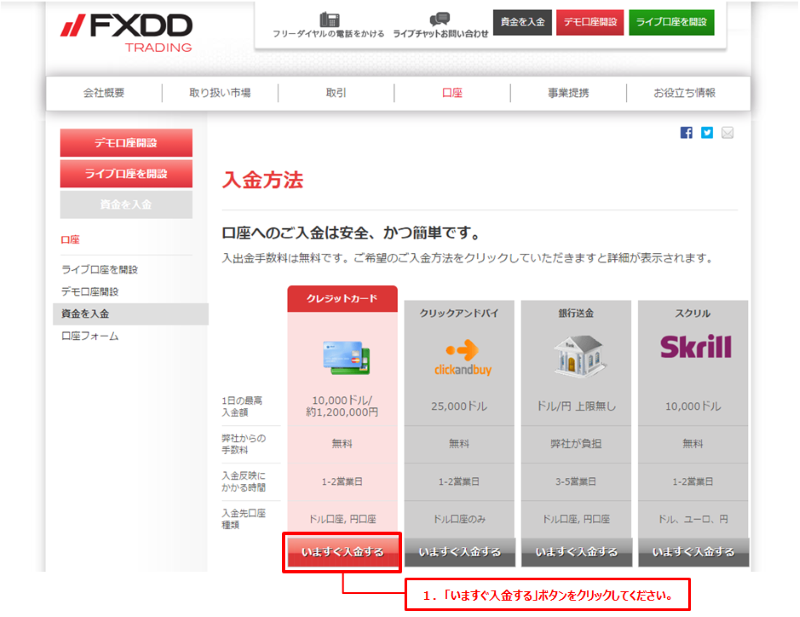Send page via email envelope icon
Screen dimensions: 800x617
pos(727,132)
